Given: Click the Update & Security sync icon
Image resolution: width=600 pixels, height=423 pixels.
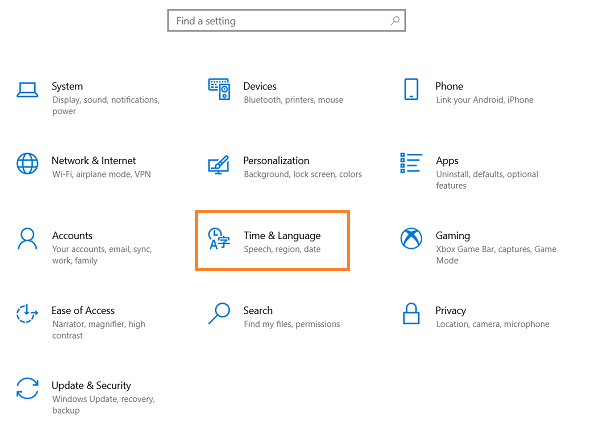Looking at the screenshot, I should pos(27,388).
